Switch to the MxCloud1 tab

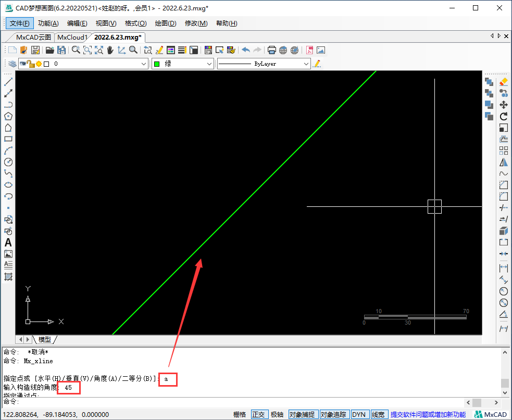pyautogui.click(x=72, y=37)
